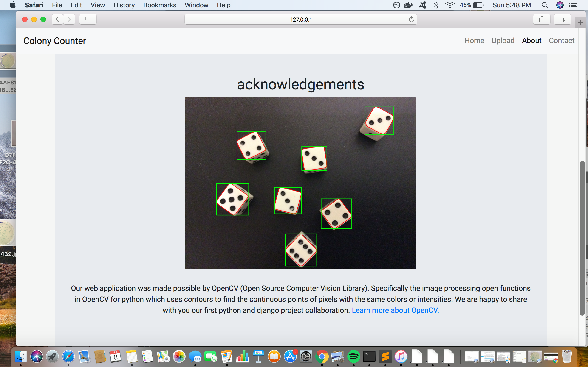Follow the Learn more about OpenCV link
This screenshot has width=588, height=367.
pos(395,310)
